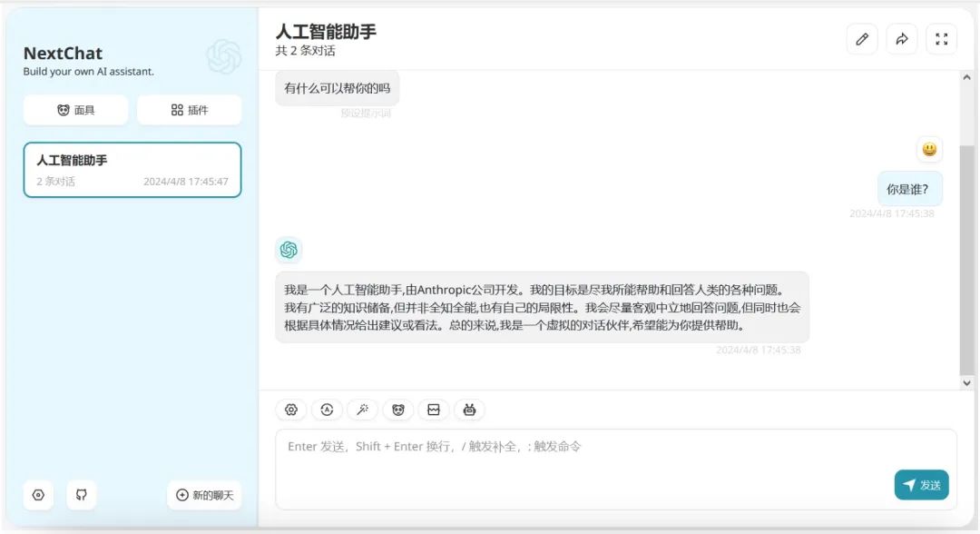Click the message input text box
Image resolution: width=980 pixels, height=534 pixels.
click(616, 469)
